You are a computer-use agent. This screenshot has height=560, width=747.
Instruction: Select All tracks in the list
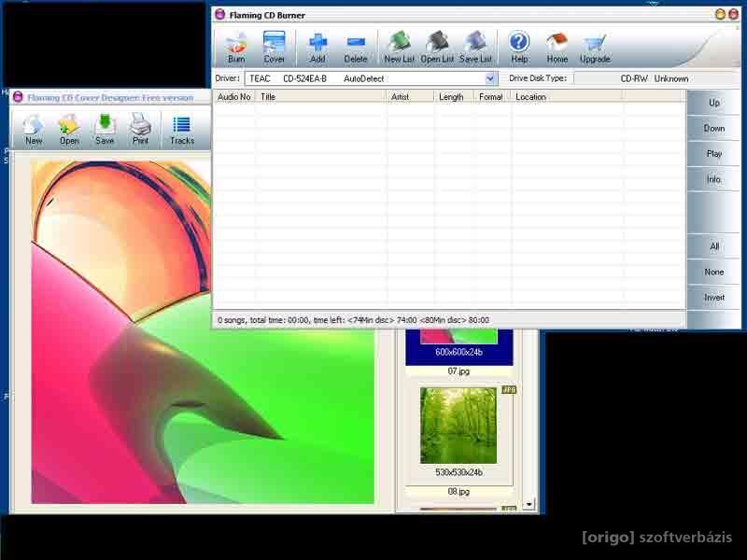tap(713, 246)
